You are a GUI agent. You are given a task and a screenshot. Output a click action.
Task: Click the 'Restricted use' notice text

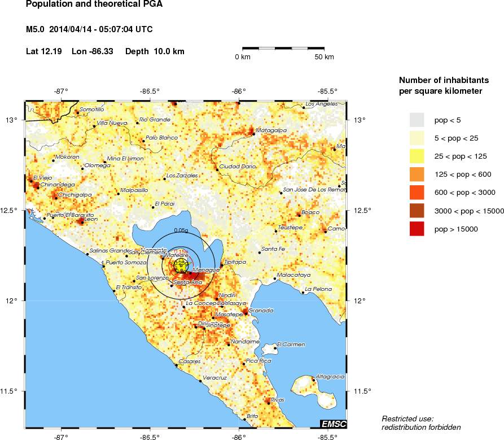click(407, 419)
